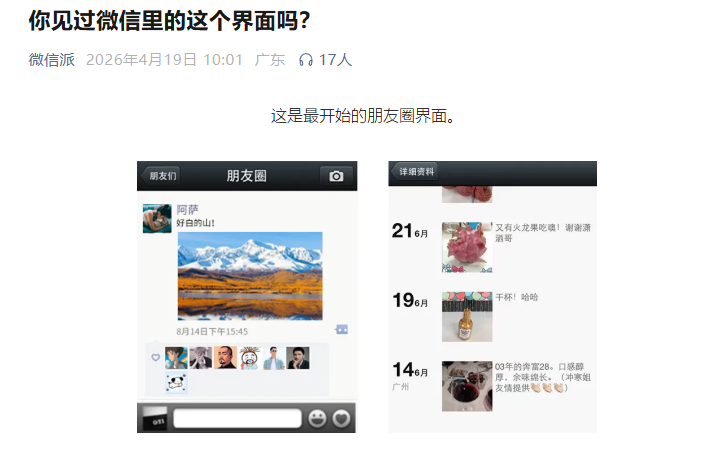Go back via the 详细资料 button
Viewport: 708px width, 451px height.
[415, 172]
